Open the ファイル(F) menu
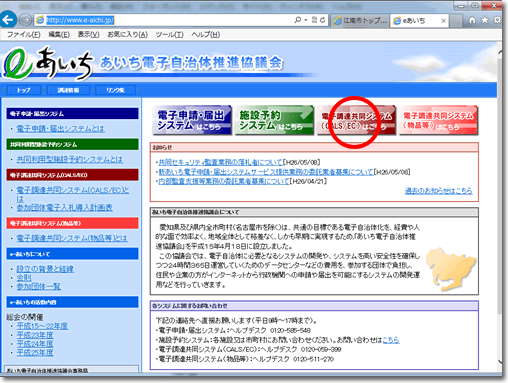This screenshot has height=383, width=508. (x=24, y=34)
